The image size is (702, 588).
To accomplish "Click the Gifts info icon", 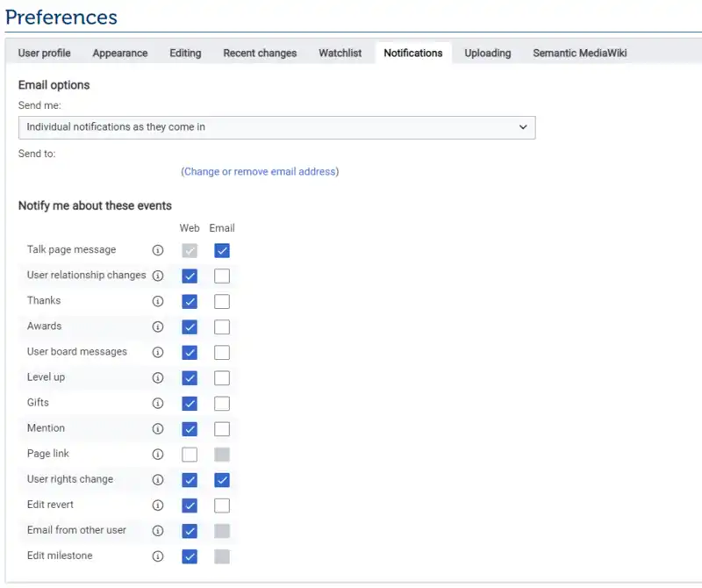I will (x=158, y=403).
